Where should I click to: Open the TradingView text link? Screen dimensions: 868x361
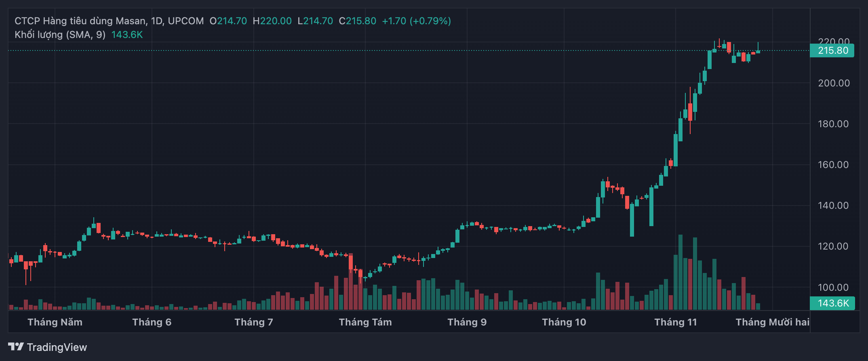point(57,347)
